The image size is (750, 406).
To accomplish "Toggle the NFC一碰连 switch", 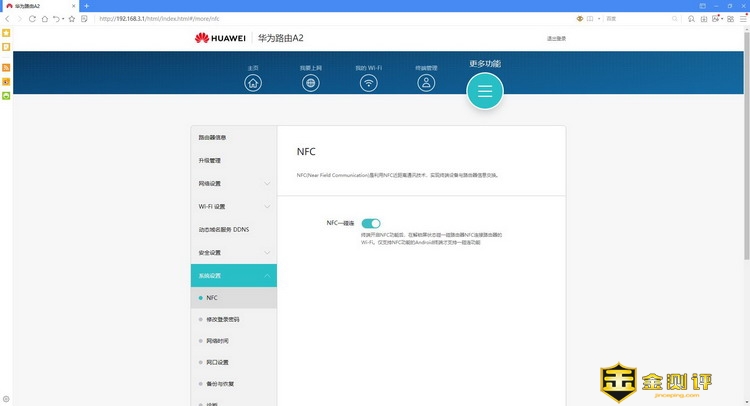I will (x=371, y=224).
